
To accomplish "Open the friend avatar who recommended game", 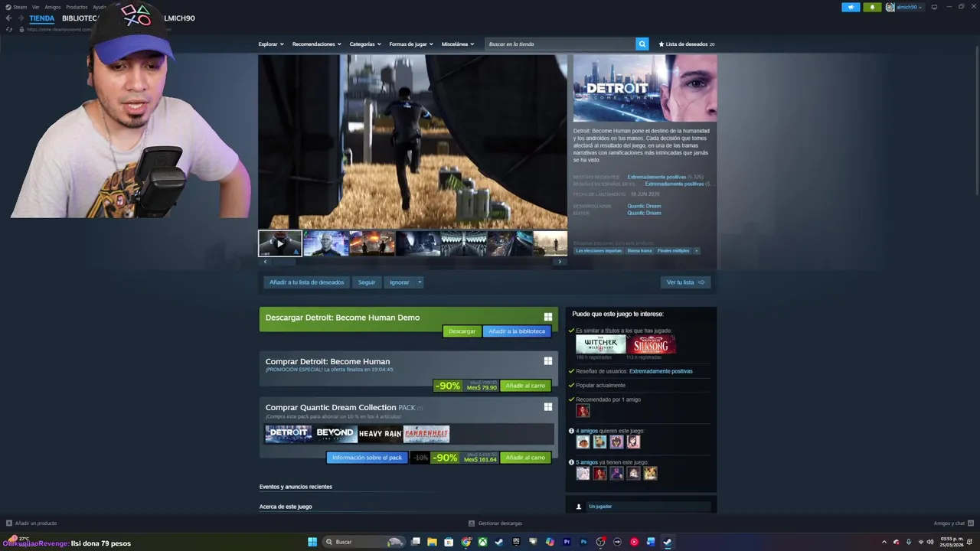I will [x=583, y=411].
